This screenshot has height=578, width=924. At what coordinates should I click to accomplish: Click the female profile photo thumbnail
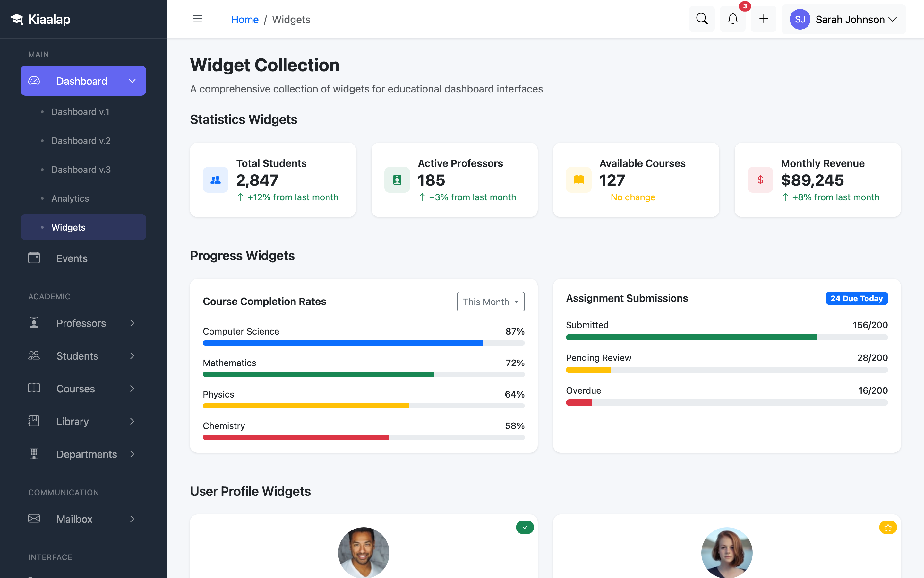click(x=727, y=552)
